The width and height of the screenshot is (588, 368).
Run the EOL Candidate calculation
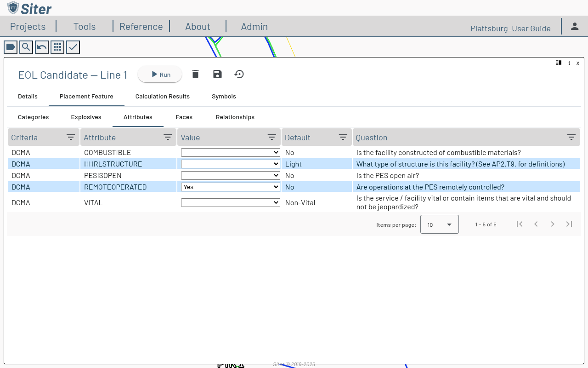[x=160, y=75]
